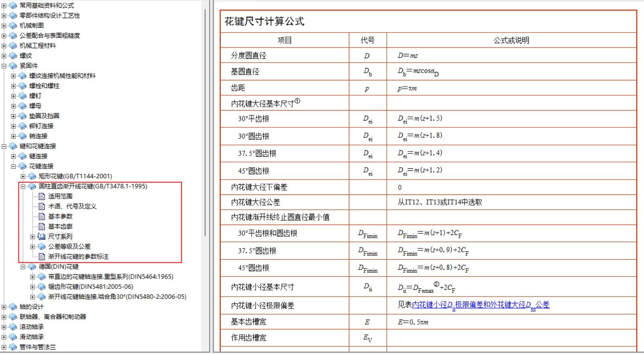Select 渐开线花键轴连接.啮合角30° entry
The height and width of the screenshot is (354, 644).
[x=117, y=297]
